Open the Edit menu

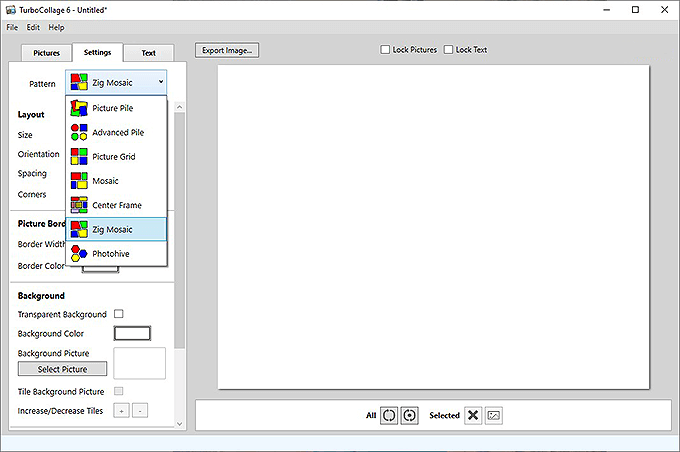33,27
